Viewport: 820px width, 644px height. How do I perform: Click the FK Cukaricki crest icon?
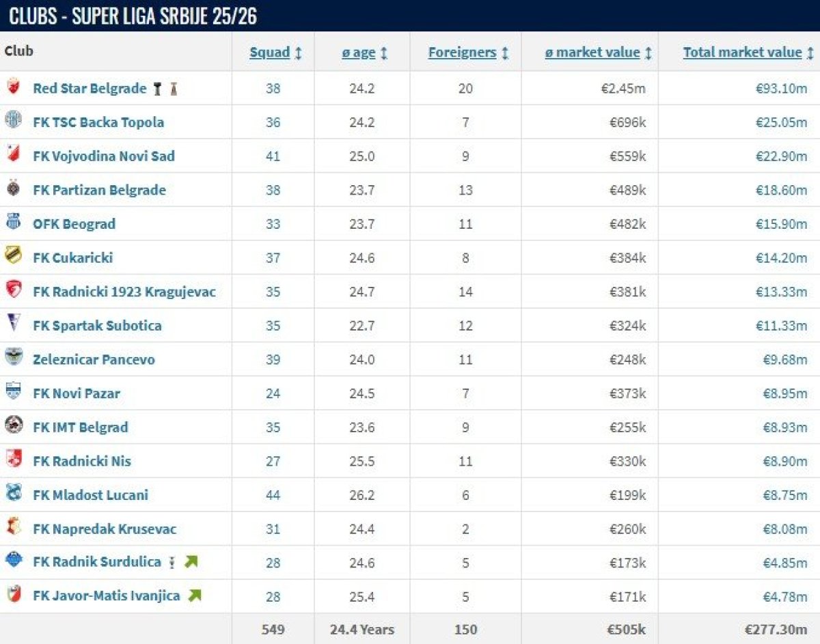click(14, 257)
